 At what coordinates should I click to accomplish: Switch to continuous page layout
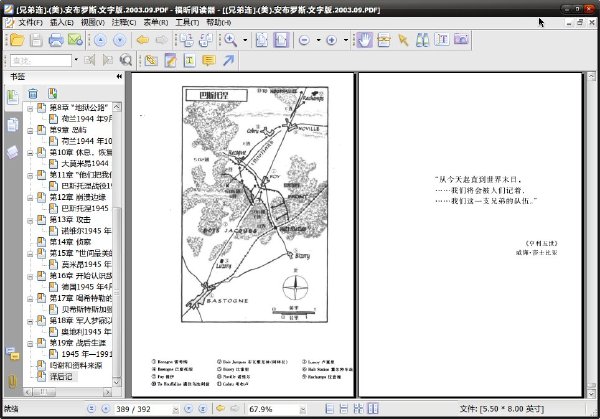pos(344,409)
